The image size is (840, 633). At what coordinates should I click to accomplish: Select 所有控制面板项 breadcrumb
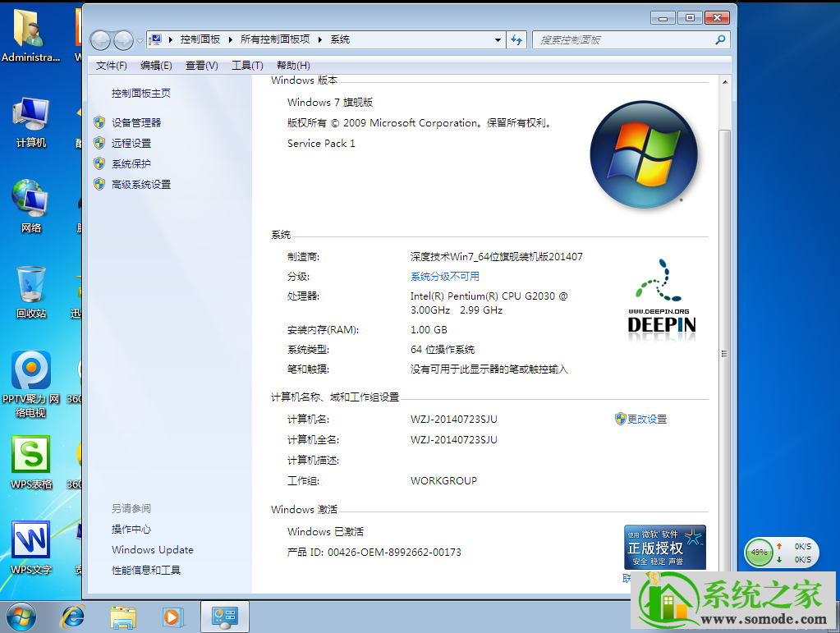275,39
